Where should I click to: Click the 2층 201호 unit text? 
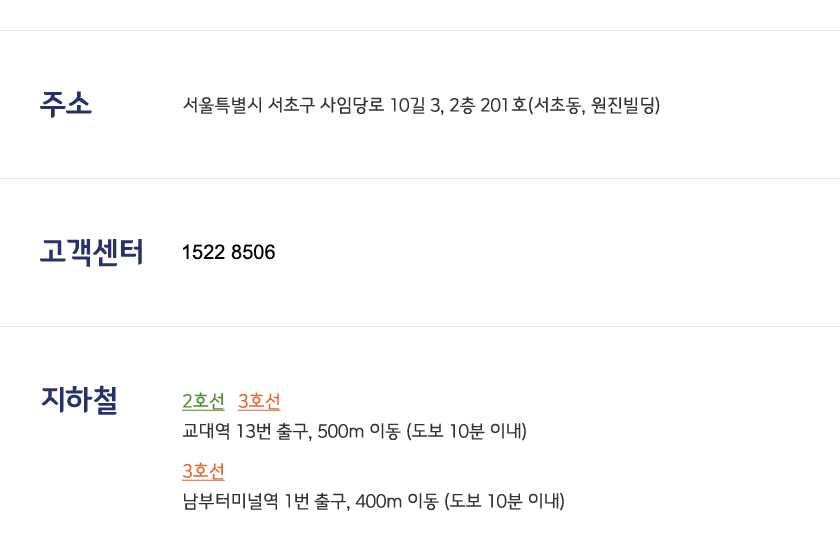[x=488, y=105]
